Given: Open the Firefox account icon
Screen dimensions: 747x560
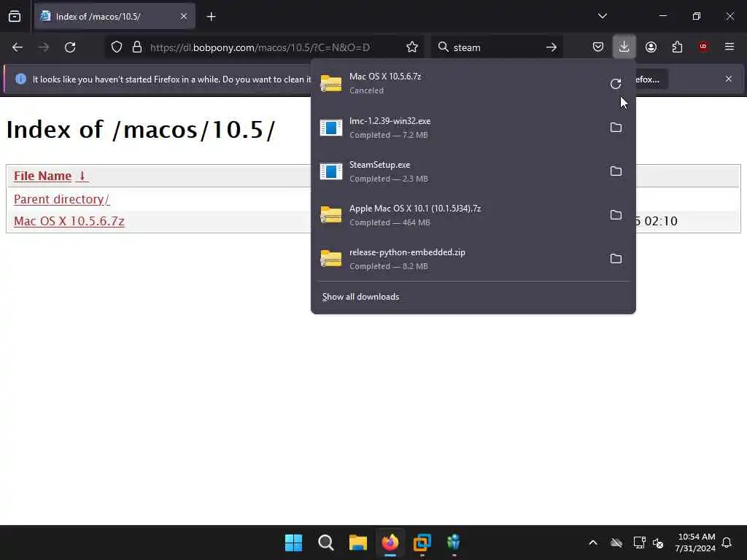Looking at the screenshot, I should 651,47.
